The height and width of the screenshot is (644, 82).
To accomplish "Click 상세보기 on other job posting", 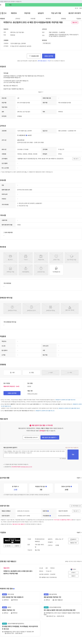I will [x=73, y=572].
